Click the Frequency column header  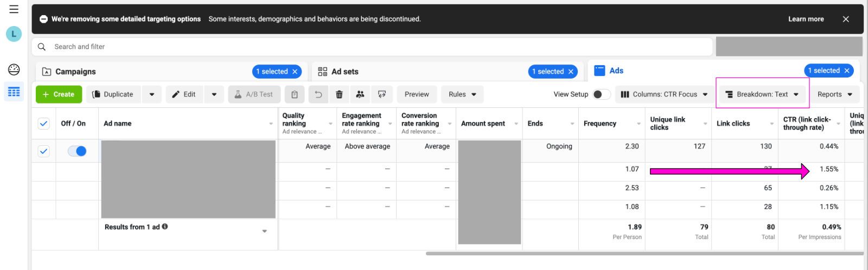point(611,124)
